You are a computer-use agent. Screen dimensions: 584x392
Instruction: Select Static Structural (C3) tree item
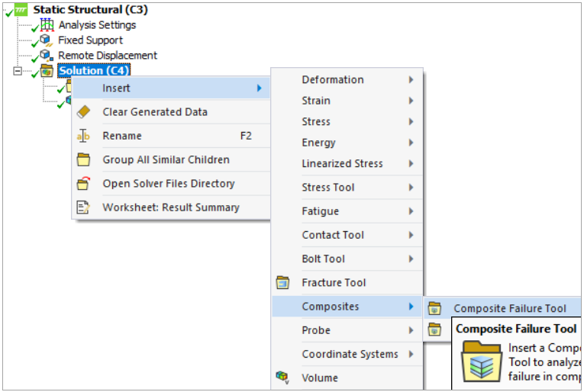coord(90,10)
